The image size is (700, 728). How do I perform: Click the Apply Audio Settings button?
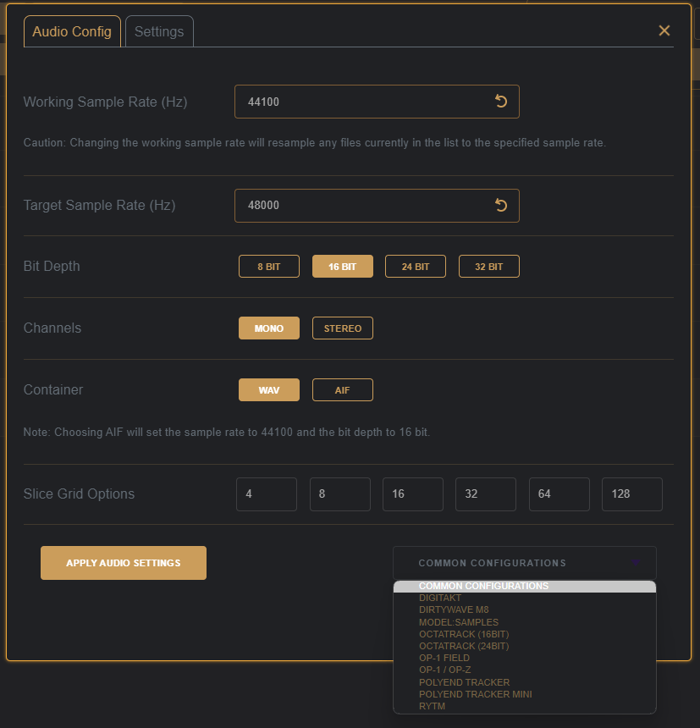124,563
